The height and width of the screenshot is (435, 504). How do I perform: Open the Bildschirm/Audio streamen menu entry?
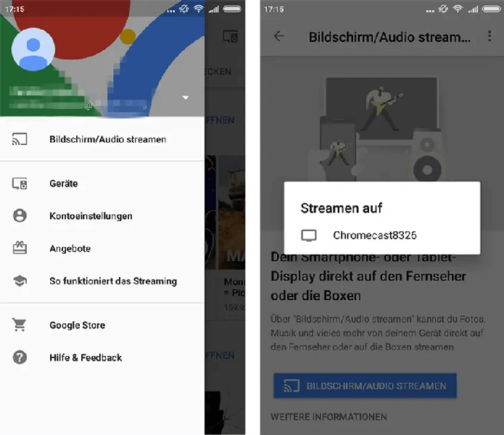point(102,139)
